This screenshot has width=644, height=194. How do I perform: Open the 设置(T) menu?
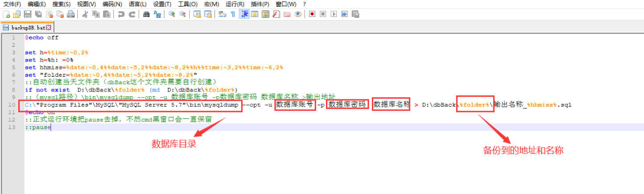[x=162, y=4]
